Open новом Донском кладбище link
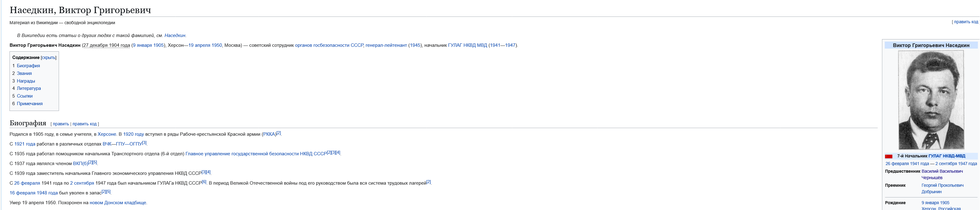980x210 pixels. pos(118,203)
